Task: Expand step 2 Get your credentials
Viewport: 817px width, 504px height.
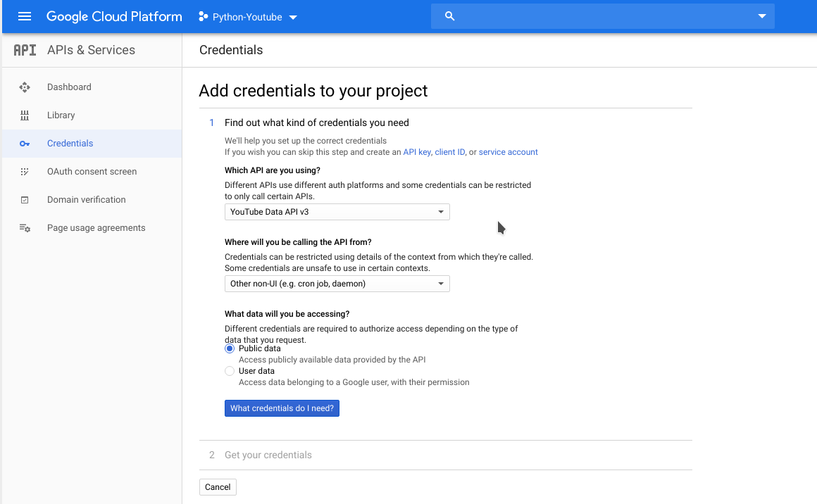Action: (268, 455)
